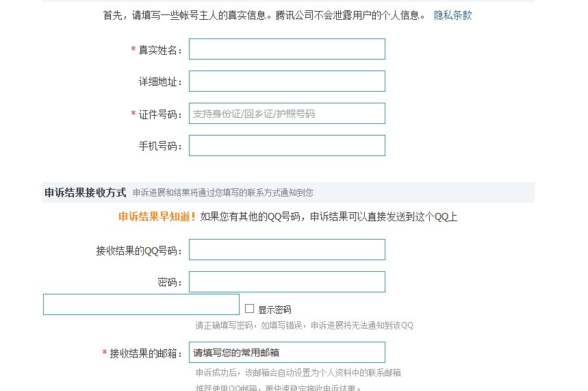Click the 真实姓名 field label
The height and width of the screenshot is (391, 588).
[160, 50]
